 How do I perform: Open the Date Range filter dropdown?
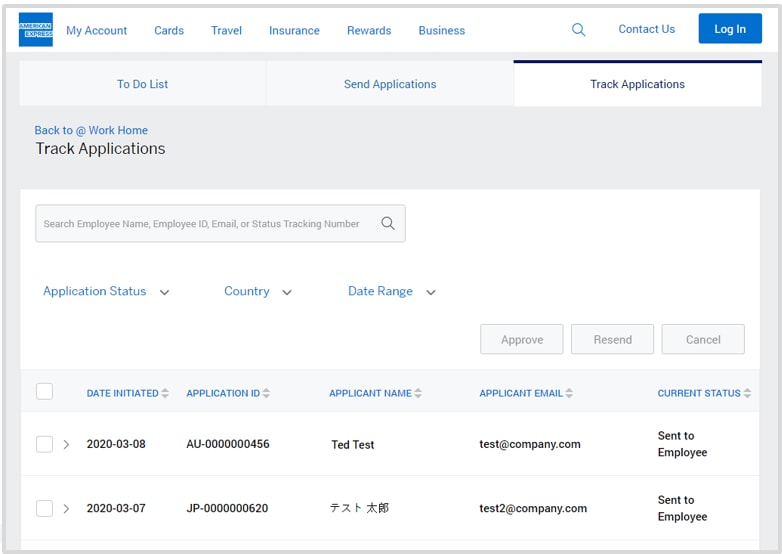[392, 291]
